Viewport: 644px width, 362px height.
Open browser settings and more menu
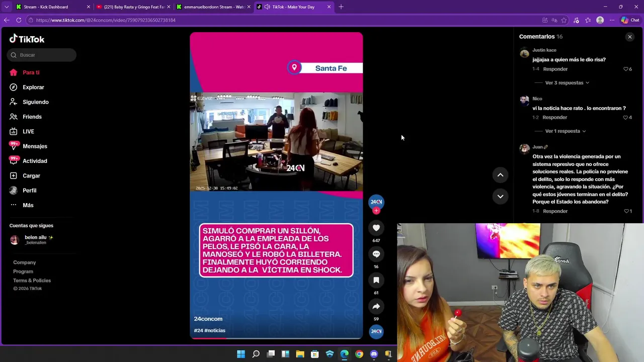612,20
